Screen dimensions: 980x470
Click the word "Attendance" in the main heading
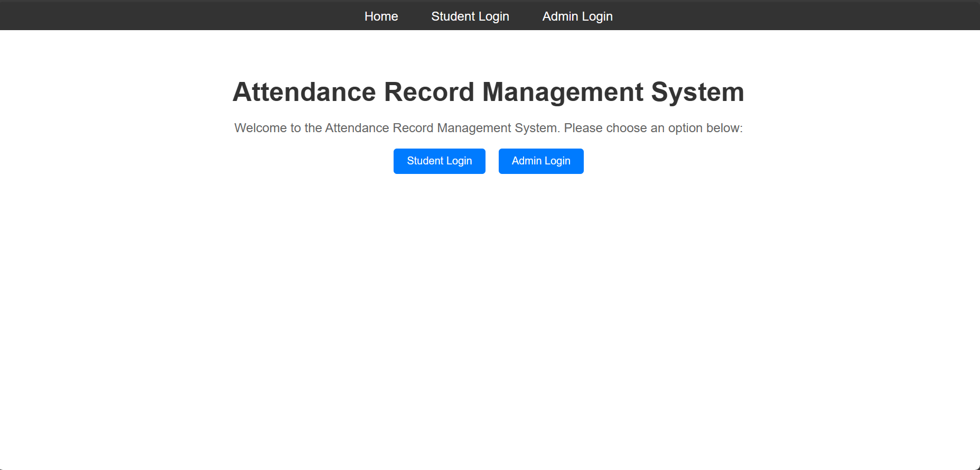coord(304,92)
